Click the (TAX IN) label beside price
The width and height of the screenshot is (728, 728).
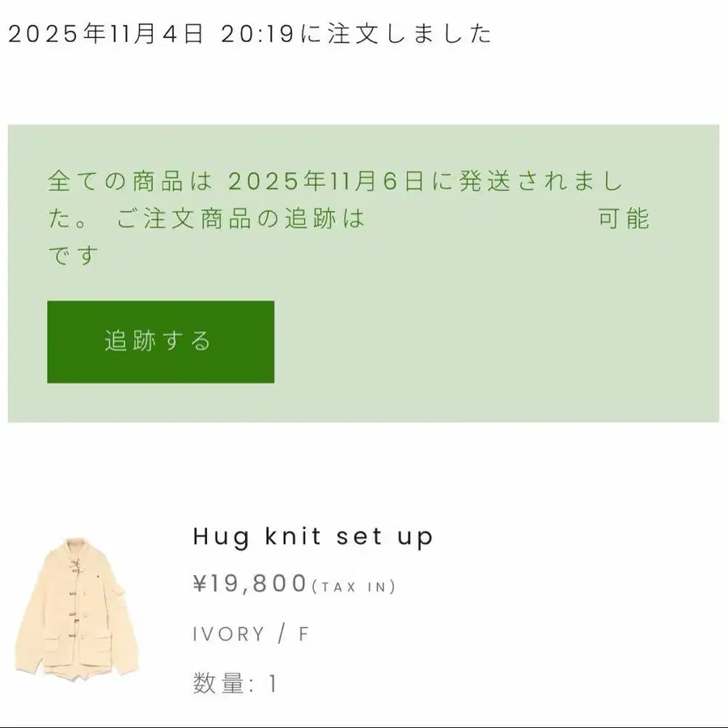[353, 587]
